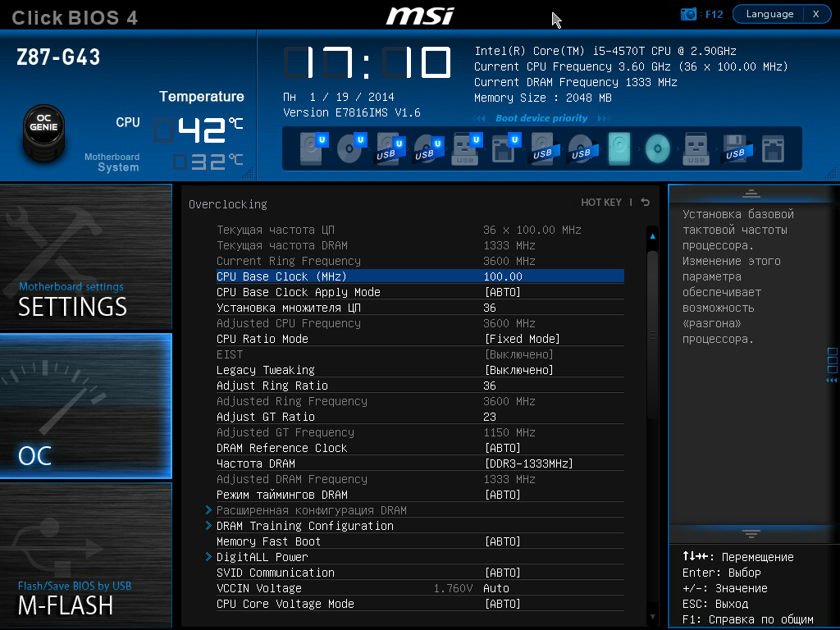Viewport: 840px width, 630px height.
Task: Select the UEFI USB CD/DVD boot icon
Action: [x=428, y=148]
